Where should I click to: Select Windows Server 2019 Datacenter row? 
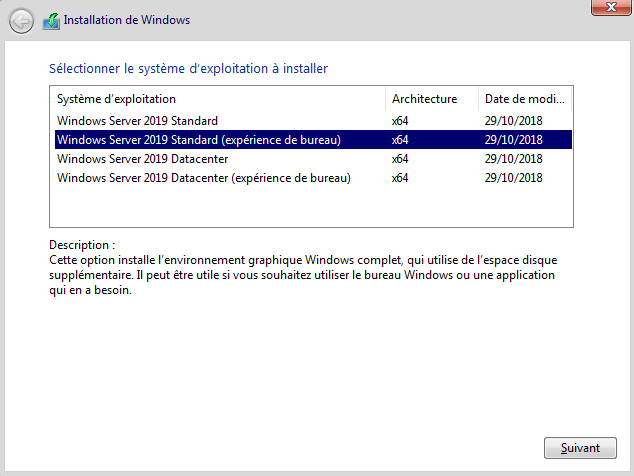(142, 159)
